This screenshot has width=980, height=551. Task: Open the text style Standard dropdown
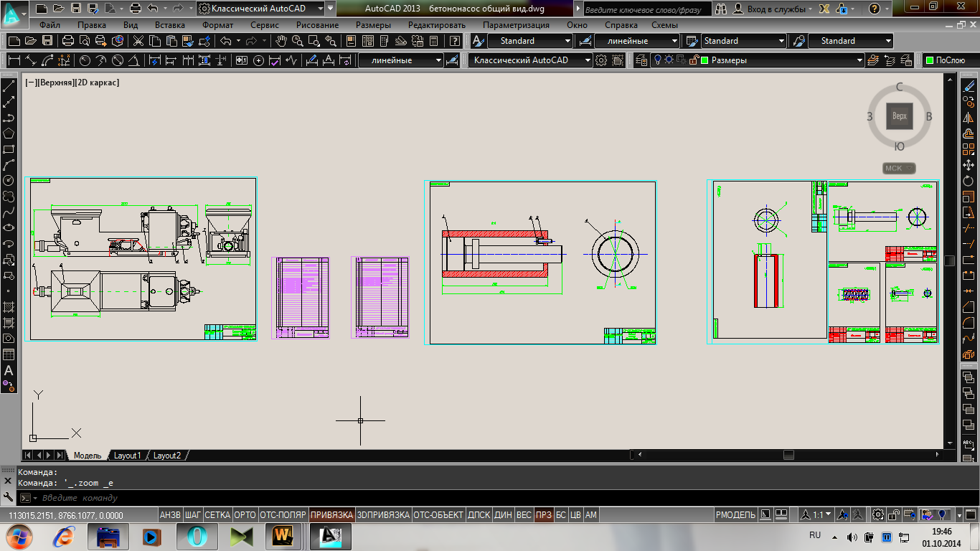(x=530, y=41)
